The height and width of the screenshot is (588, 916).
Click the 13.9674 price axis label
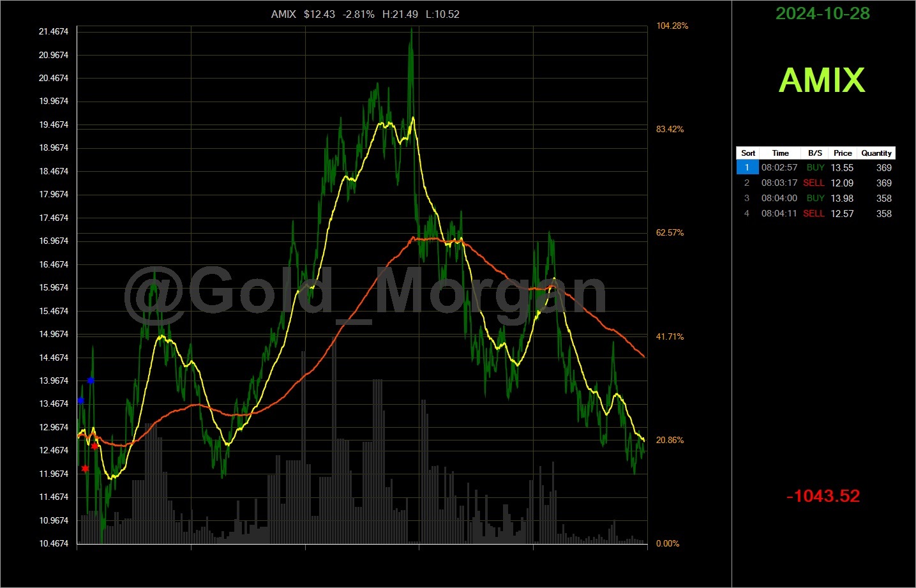coord(54,381)
